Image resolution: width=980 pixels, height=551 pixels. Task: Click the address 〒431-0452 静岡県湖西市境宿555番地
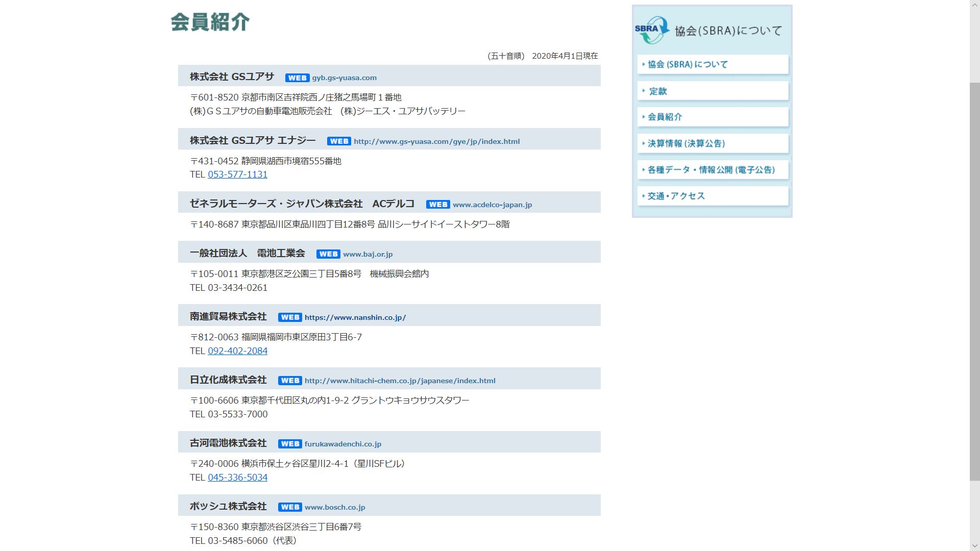(266, 161)
